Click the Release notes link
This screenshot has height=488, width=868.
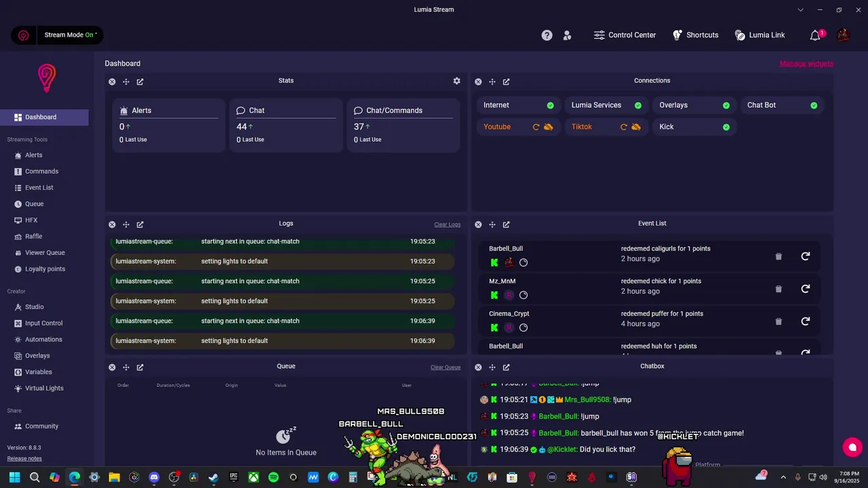(x=24, y=459)
